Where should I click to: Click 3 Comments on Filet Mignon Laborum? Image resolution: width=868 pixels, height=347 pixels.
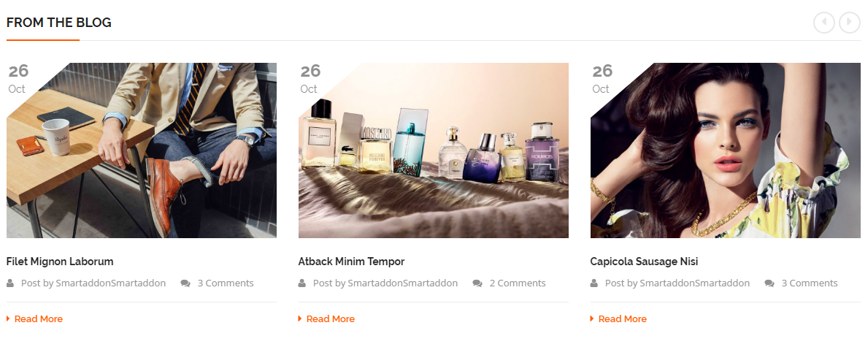[x=226, y=283]
